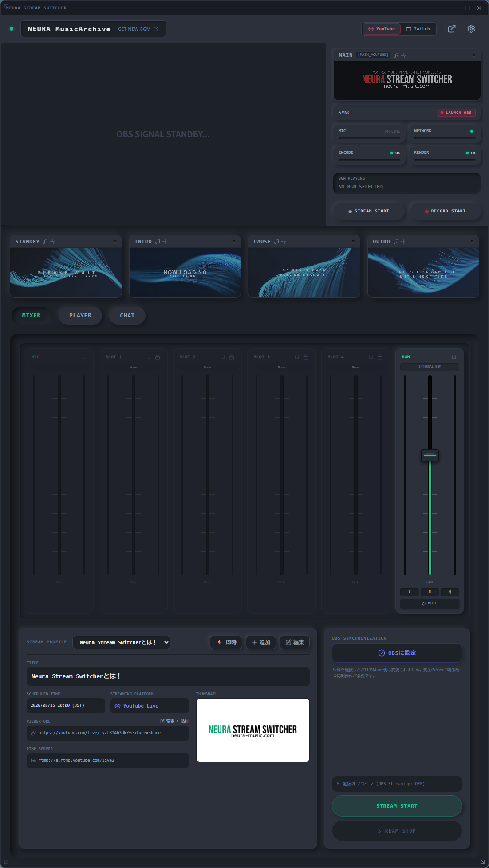Switch to the MIXER tab

coord(31,316)
